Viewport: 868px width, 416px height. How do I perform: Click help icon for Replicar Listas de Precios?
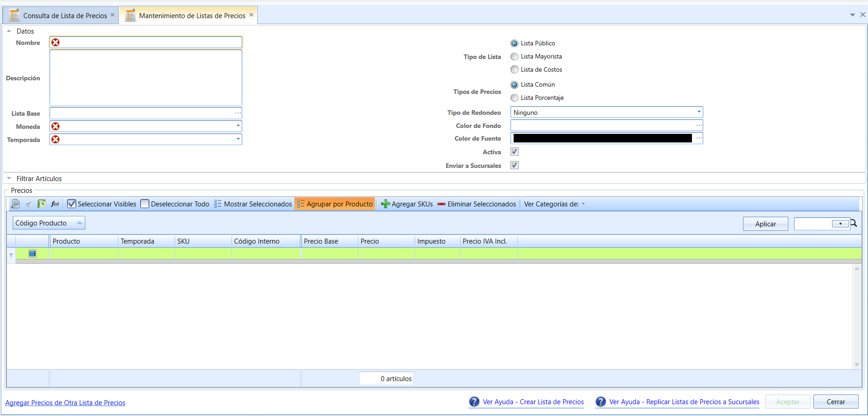[x=601, y=401]
